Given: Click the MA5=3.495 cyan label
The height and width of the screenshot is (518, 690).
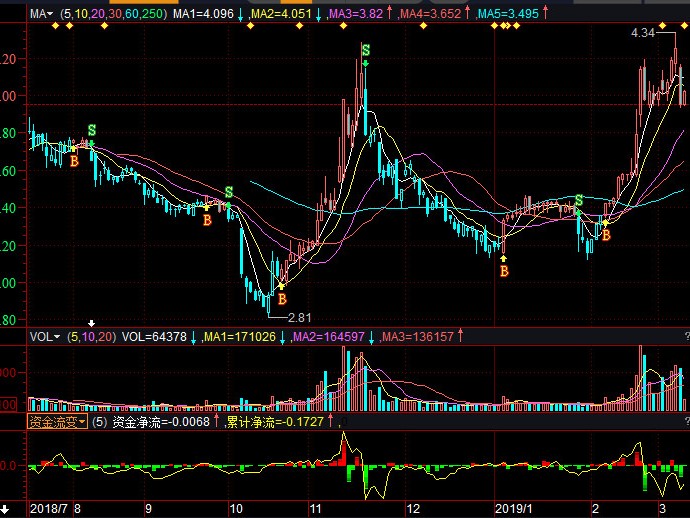Looking at the screenshot, I should click(x=508, y=14).
